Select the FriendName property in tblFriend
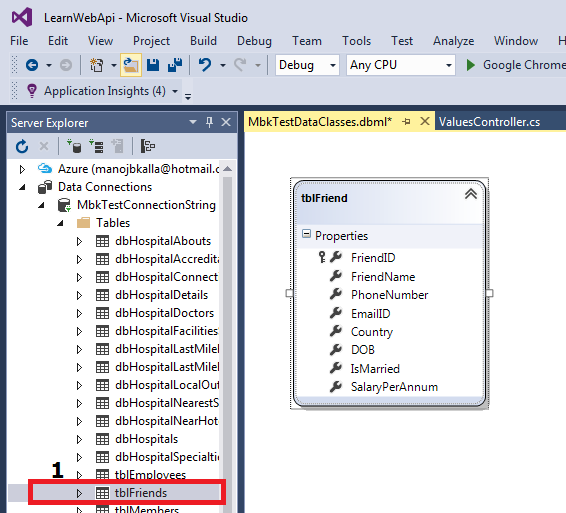The image size is (566, 513). 383,277
